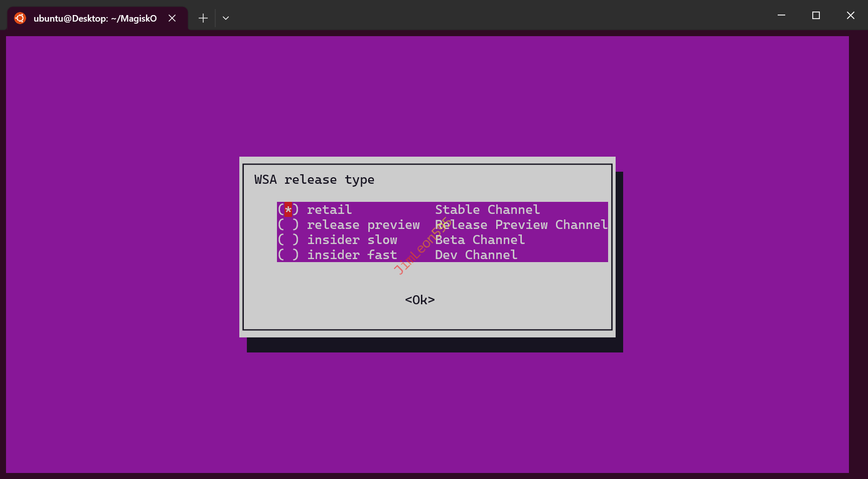Screen dimensions: 868x479
Task: Select the insider slow radio button
Action: (288, 240)
